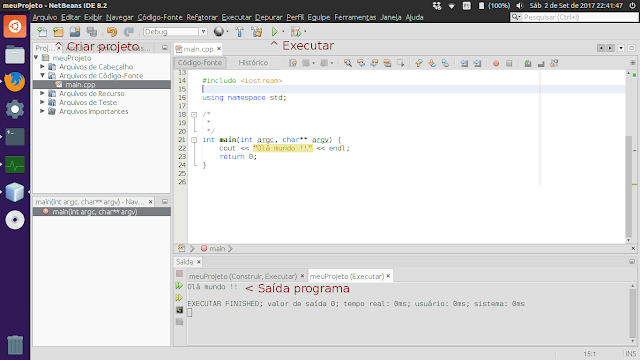The image size is (640, 360).
Task: Open the Depurar menu
Action: point(269,17)
